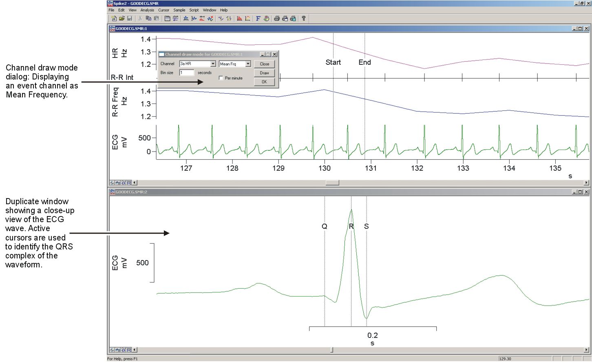The width and height of the screenshot is (592, 364).
Task: Click the Paste clipboard icon
Action: [157, 18]
